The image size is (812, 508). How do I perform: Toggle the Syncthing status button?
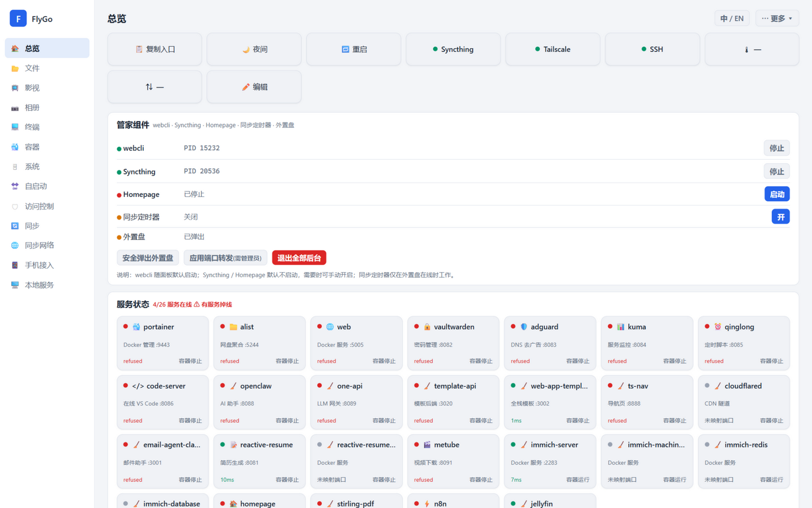click(453, 49)
